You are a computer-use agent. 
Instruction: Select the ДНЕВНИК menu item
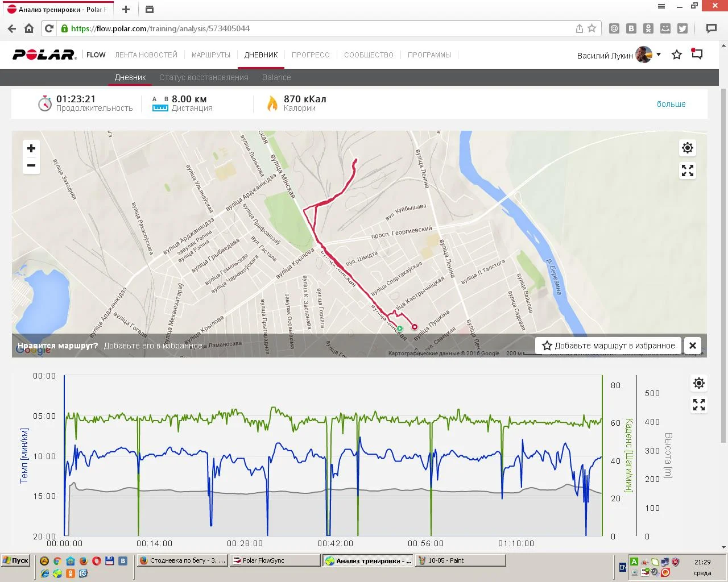(261, 55)
